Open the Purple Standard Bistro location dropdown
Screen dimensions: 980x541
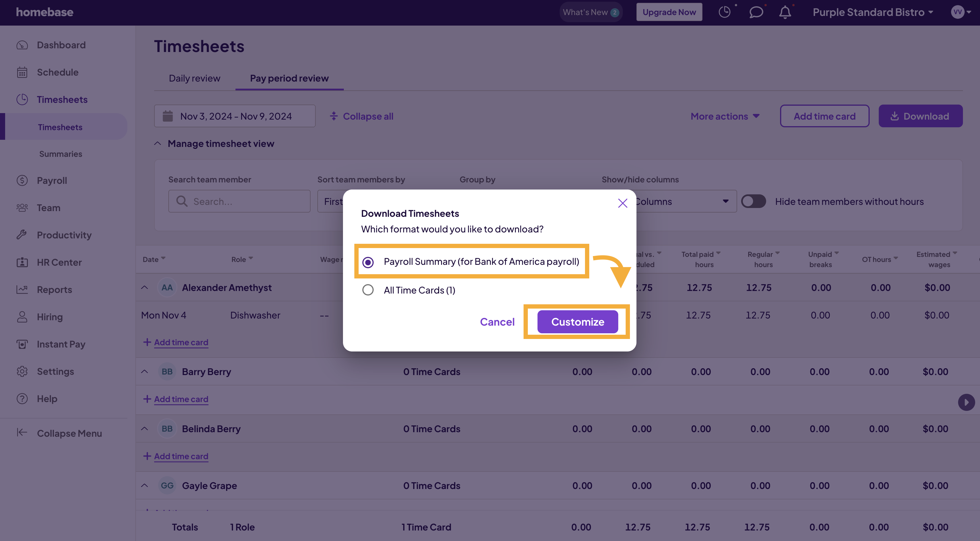click(873, 12)
